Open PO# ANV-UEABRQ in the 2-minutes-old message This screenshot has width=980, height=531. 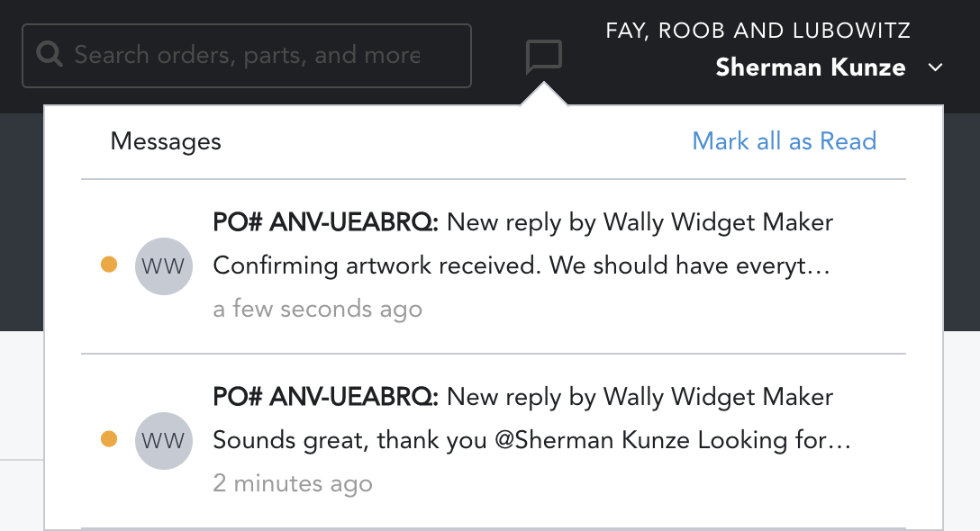[325, 397]
